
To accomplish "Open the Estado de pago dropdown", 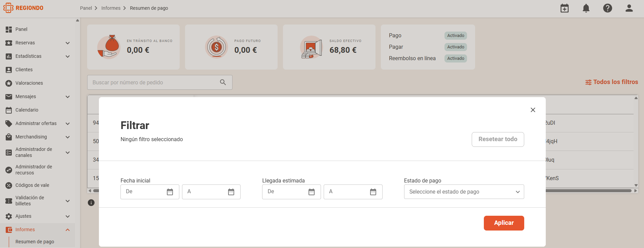I will 464,192.
